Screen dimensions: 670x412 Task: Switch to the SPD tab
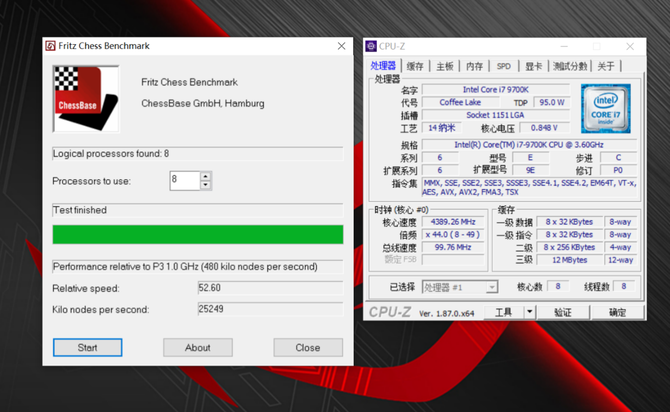pyautogui.click(x=504, y=66)
